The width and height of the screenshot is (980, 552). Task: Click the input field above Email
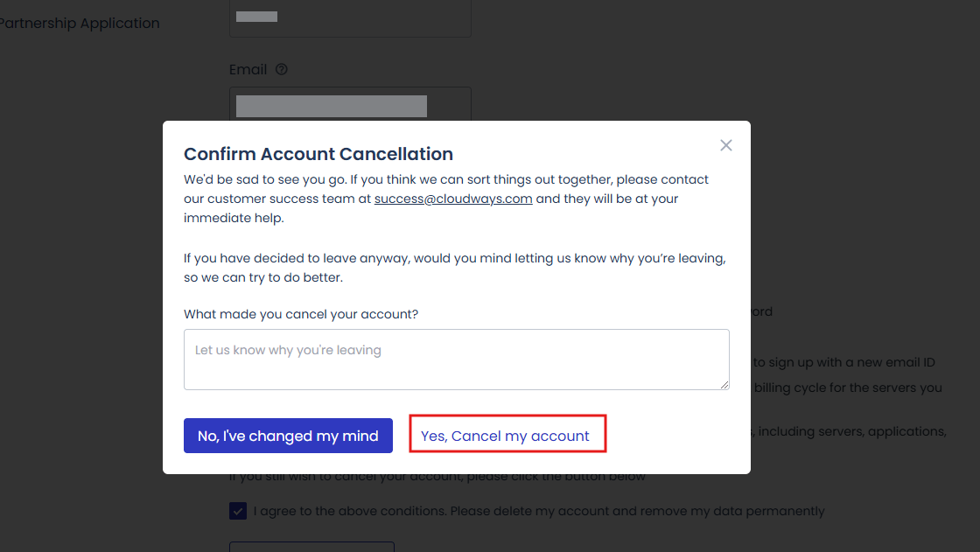[x=350, y=18]
